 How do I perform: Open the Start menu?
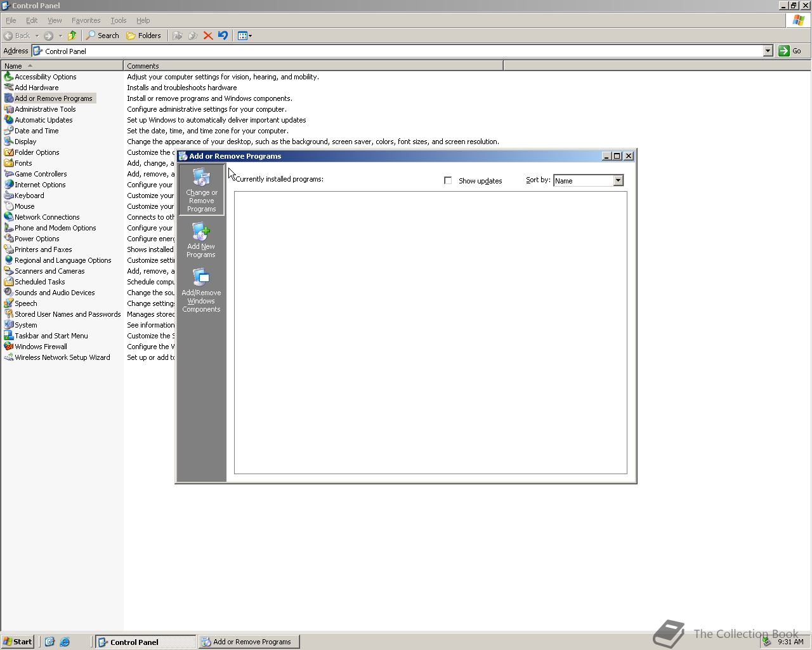(x=17, y=642)
